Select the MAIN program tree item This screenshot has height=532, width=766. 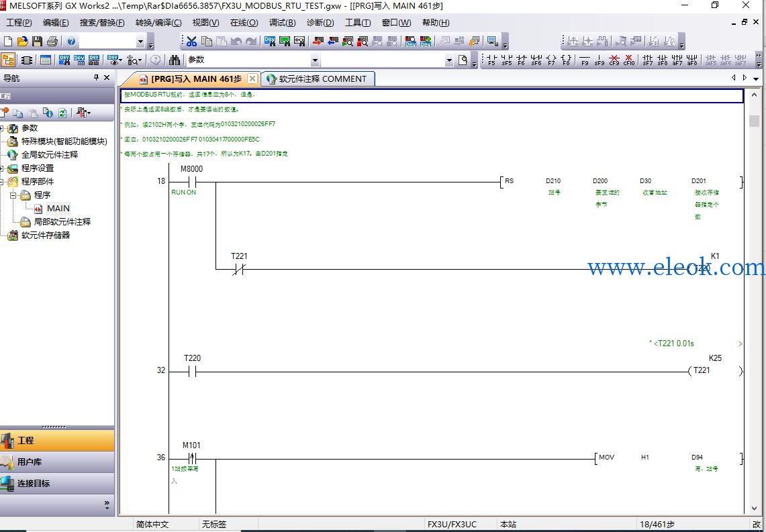click(x=58, y=209)
